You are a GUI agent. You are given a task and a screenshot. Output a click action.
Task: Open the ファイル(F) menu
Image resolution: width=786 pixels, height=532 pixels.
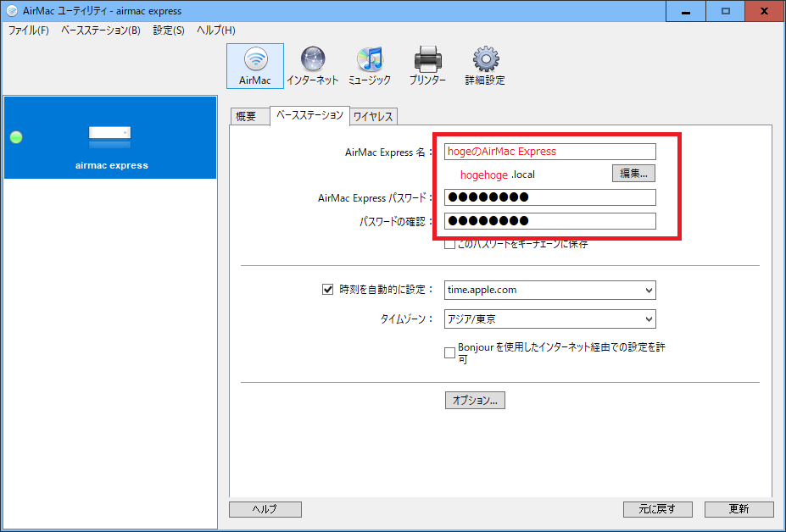[29, 30]
